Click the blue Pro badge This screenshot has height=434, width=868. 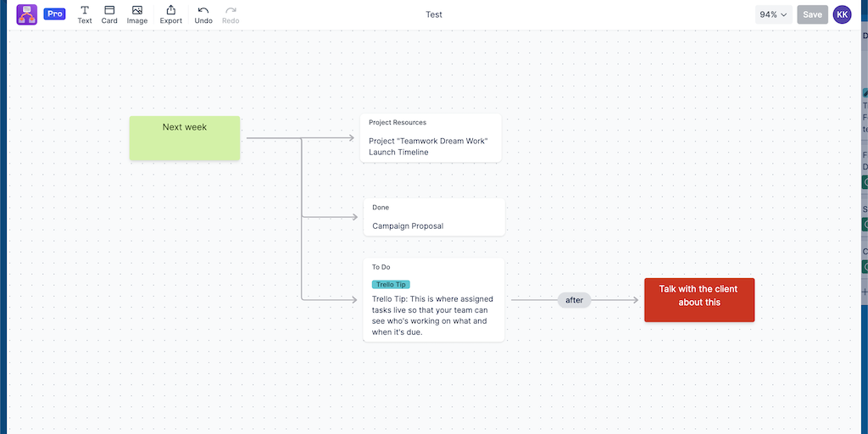coord(54,14)
